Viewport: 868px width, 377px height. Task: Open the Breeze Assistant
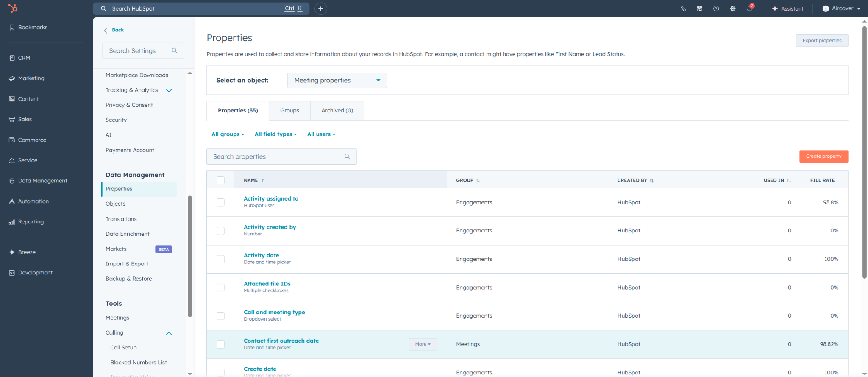pos(787,8)
